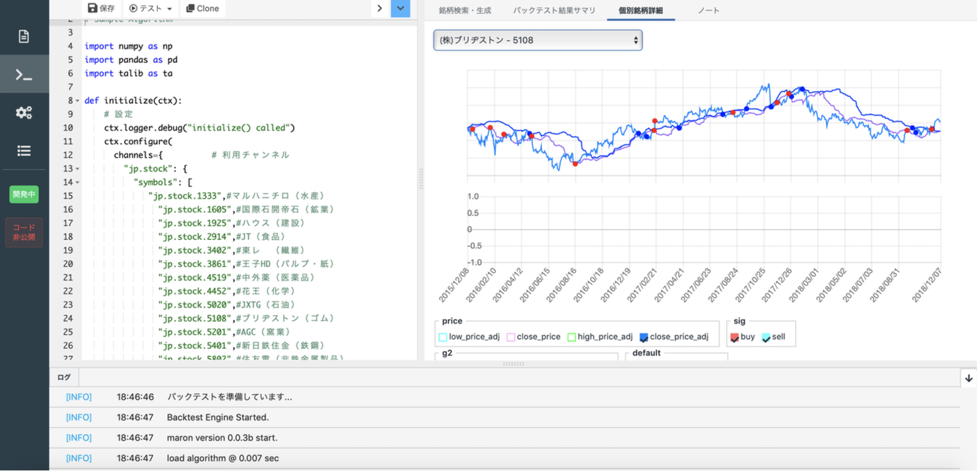Open the list view icon in sidebar

tap(24, 150)
